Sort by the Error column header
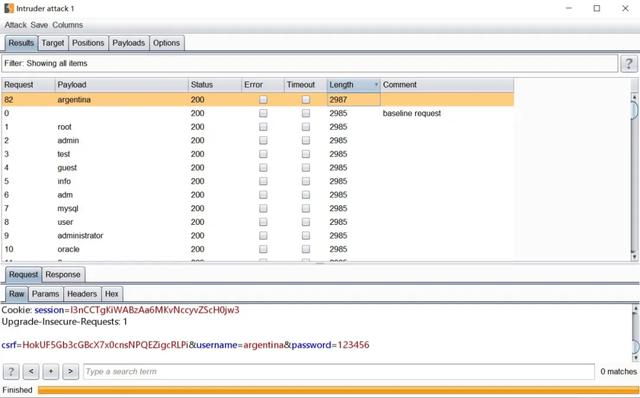The width and height of the screenshot is (640, 398). pos(263,84)
